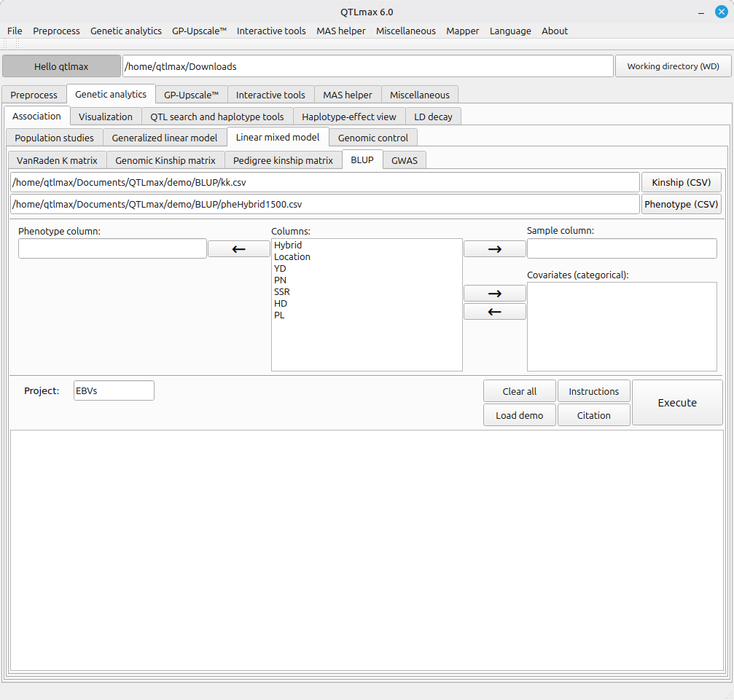Select YD in the Columns list
The width and height of the screenshot is (734, 700).
click(280, 269)
